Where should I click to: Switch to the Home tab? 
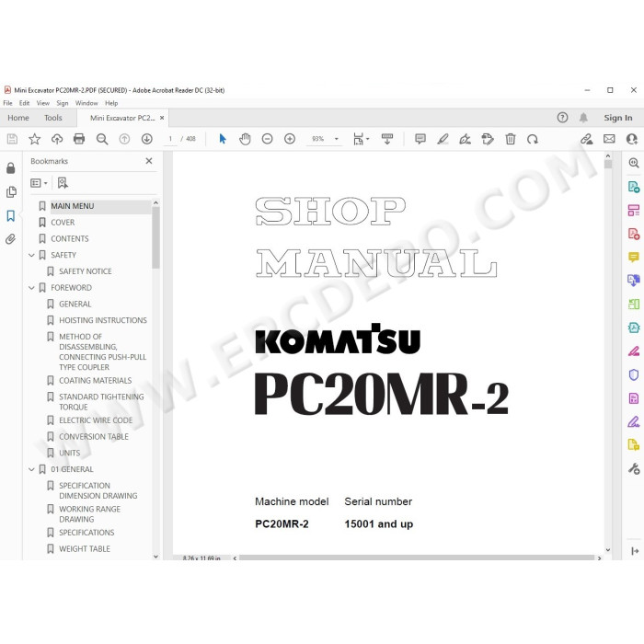18,118
